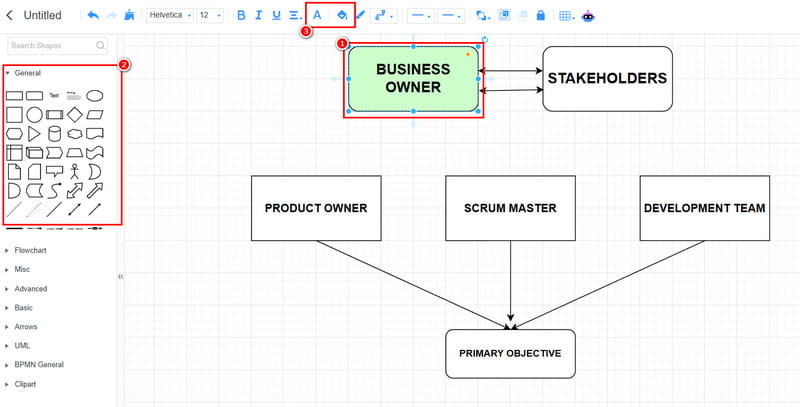
Task: Pick the cloud shape
Action: (74, 134)
